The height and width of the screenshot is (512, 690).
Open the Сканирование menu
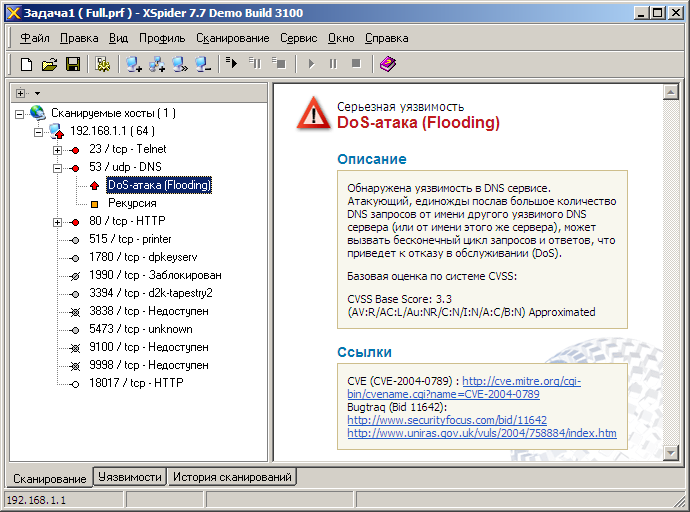[x=233, y=38]
